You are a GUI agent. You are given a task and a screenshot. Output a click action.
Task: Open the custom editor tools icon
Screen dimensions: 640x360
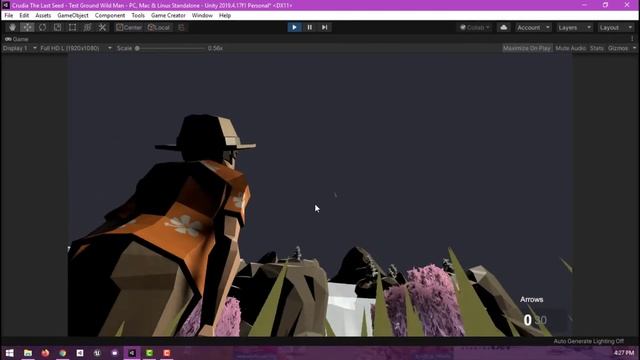click(x=102, y=27)
